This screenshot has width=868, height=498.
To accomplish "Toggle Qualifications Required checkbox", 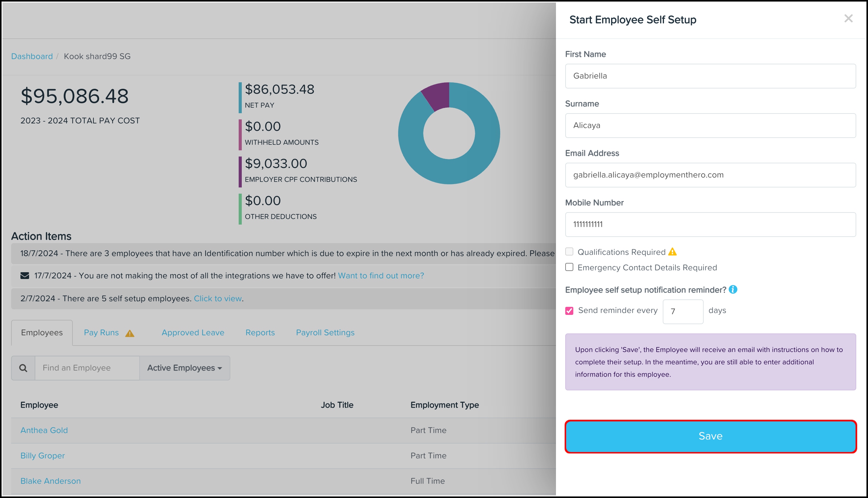I will 569,252.
